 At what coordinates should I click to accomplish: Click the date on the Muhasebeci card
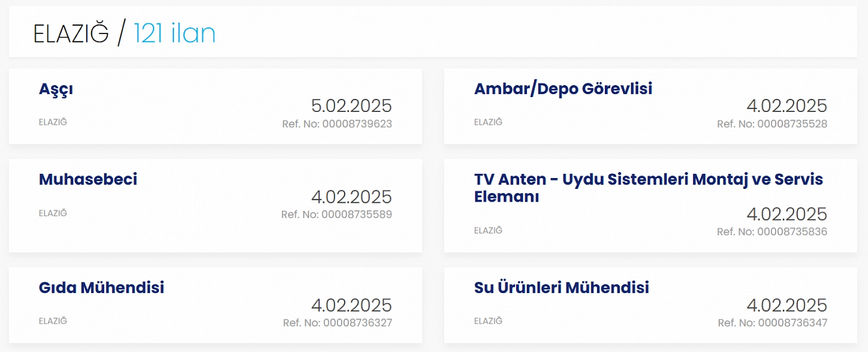[351, 197]
